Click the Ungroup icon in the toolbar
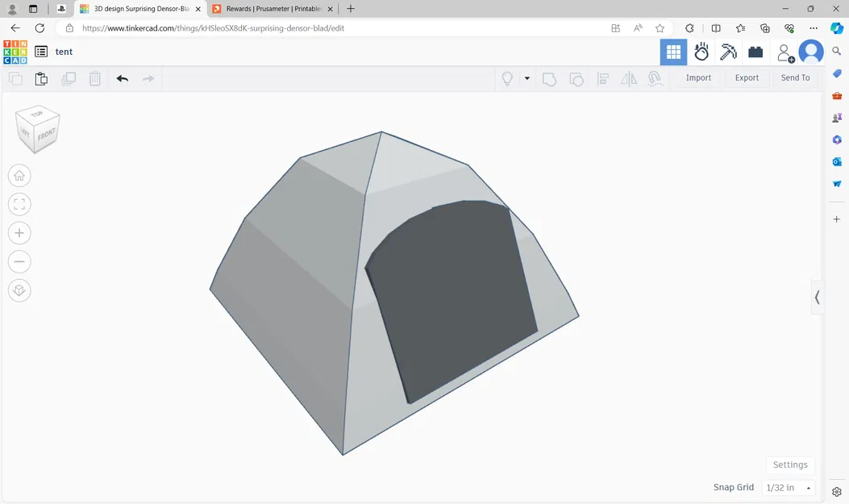Viewport: 849px width, 504px height. [x=576, y=78]
